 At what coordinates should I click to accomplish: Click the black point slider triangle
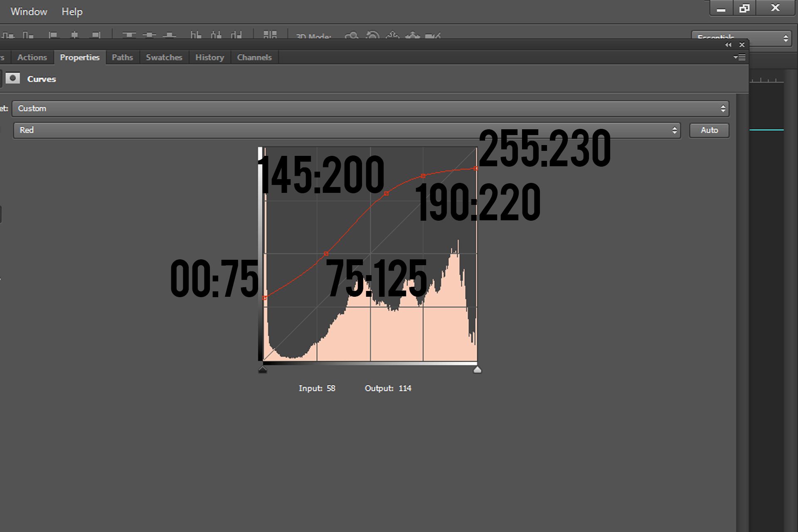pyautogui.click(x=262, y=369)
